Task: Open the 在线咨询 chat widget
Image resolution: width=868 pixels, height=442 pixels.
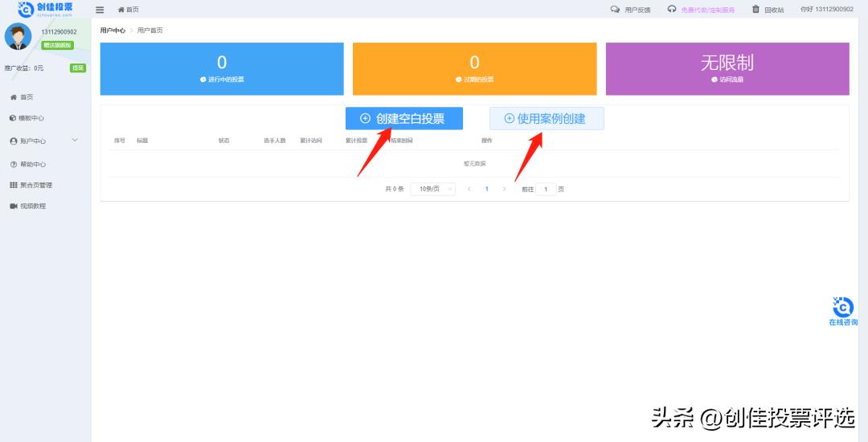Action: tap(843, 312)
